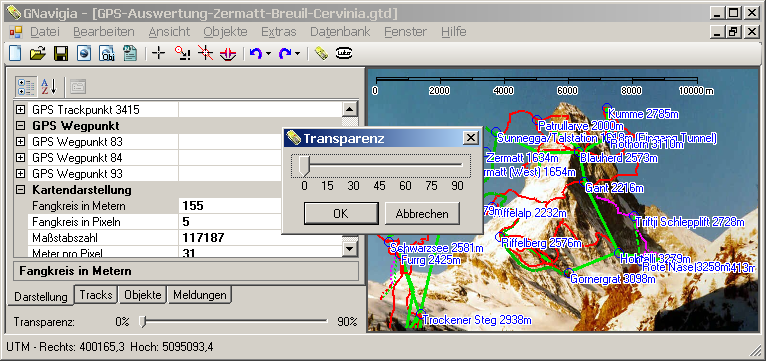766x361 pixels.
Task: Toggle alphabetical A-Z sort button
Action: [x=48, y=86]
